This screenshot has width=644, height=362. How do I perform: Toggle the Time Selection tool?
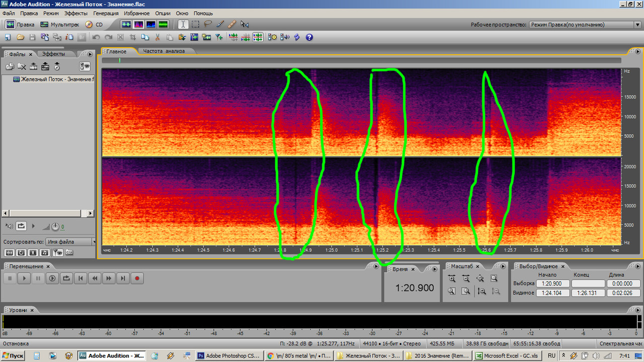[183, 24]
